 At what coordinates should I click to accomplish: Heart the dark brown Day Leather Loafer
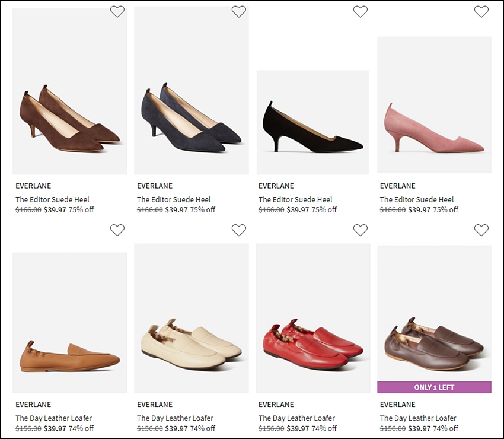481,230
